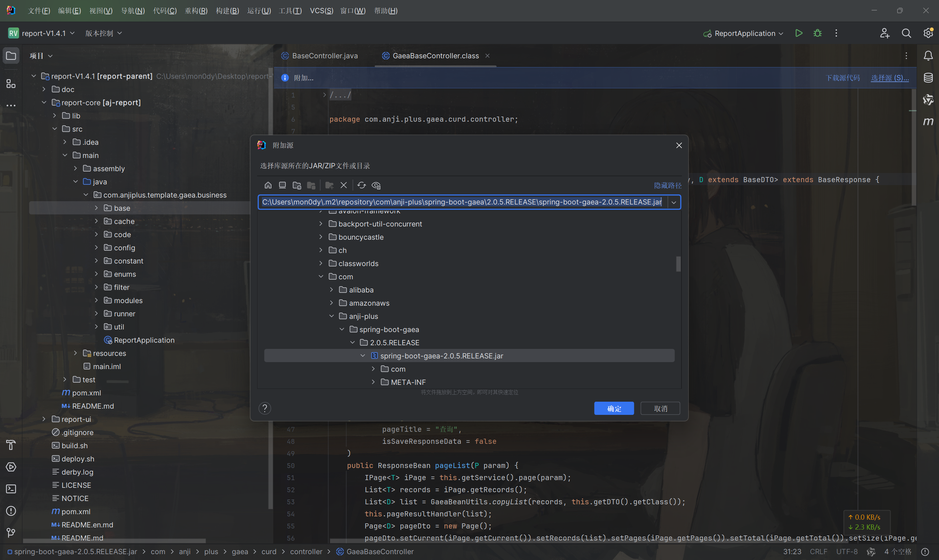Image resolution: width=939 pixels, height=560 pixels.
Task: Open more actions next to debug button
Action: tap(836, 33)
